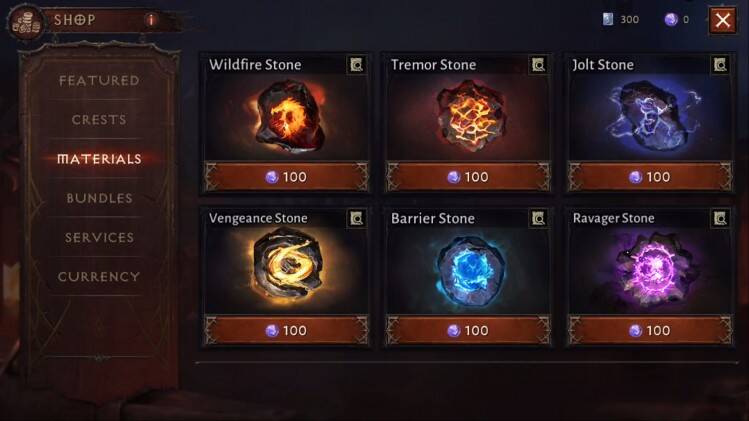This screenshot has height=421, width=749.
Task: Buy Wildfire Stone for 100 orbs
Action: click(286, 177)
